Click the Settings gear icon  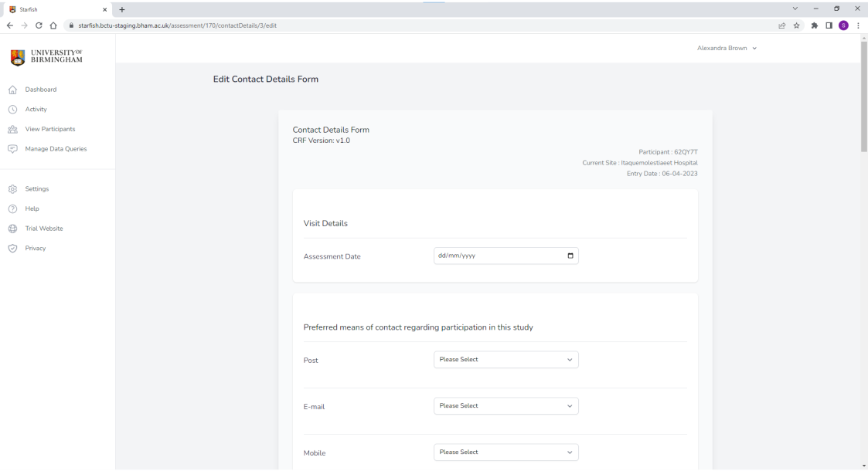click(x=12, y=189)
